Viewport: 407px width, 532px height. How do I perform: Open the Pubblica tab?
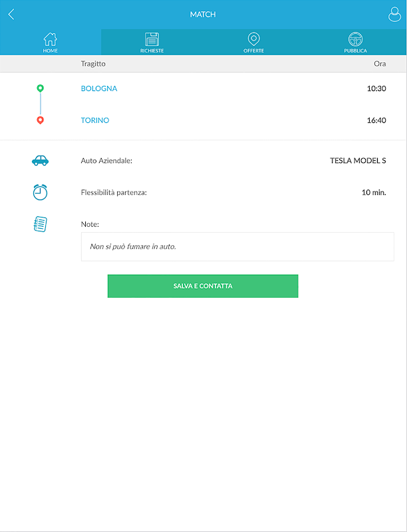click(x=355, y=43)
